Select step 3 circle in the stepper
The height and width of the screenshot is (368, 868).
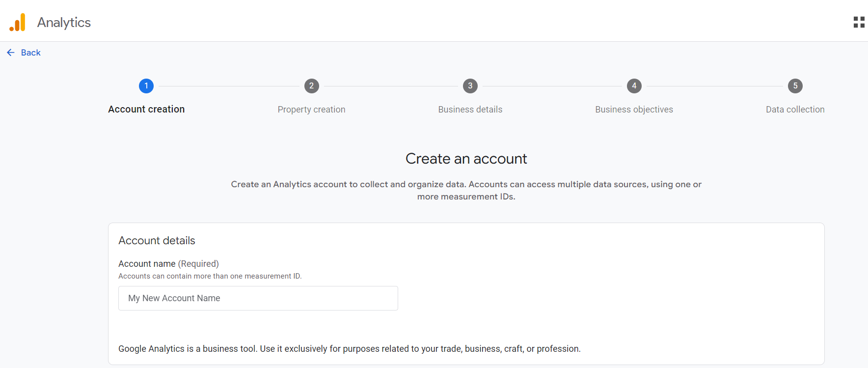point(470,86)
